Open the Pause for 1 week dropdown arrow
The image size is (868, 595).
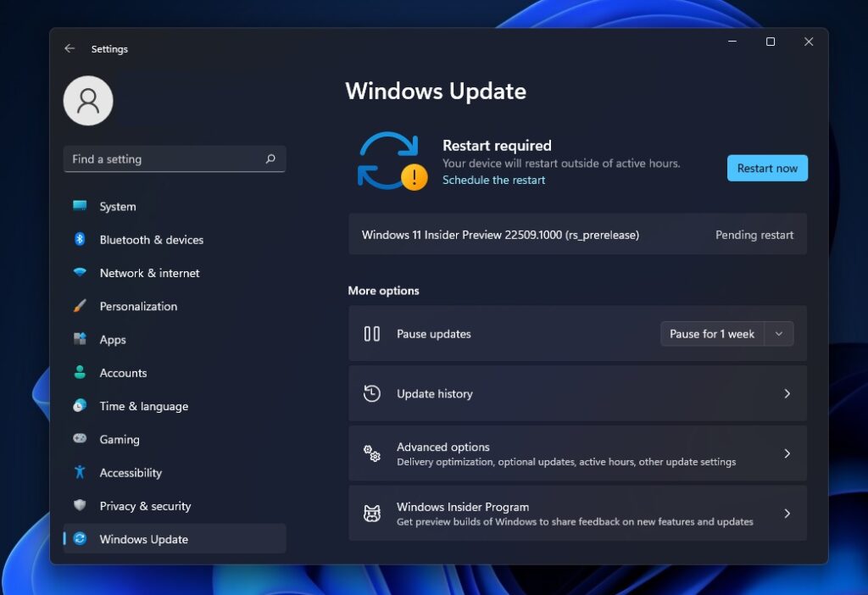tap(779, 333)
